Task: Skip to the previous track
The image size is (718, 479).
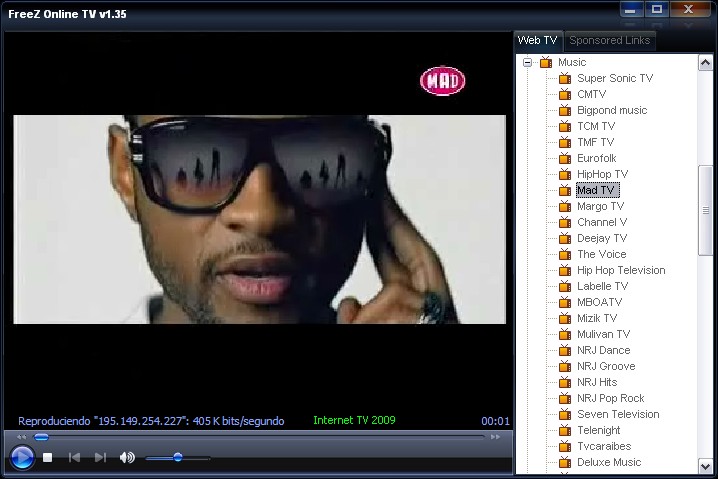Action: point(74,457)
